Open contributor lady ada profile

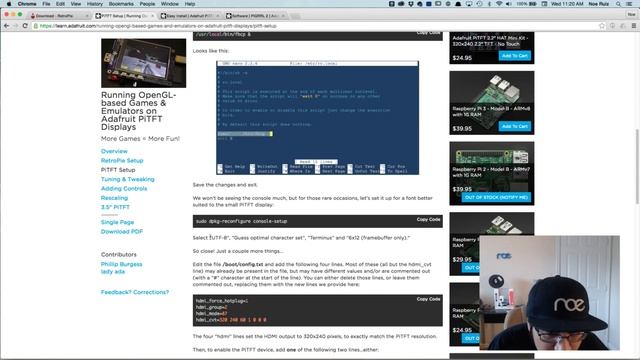click(x=113, y=271)
